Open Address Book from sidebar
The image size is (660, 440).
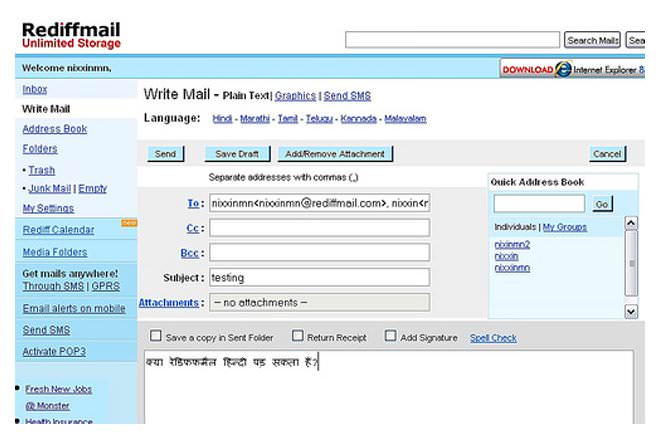54,129
